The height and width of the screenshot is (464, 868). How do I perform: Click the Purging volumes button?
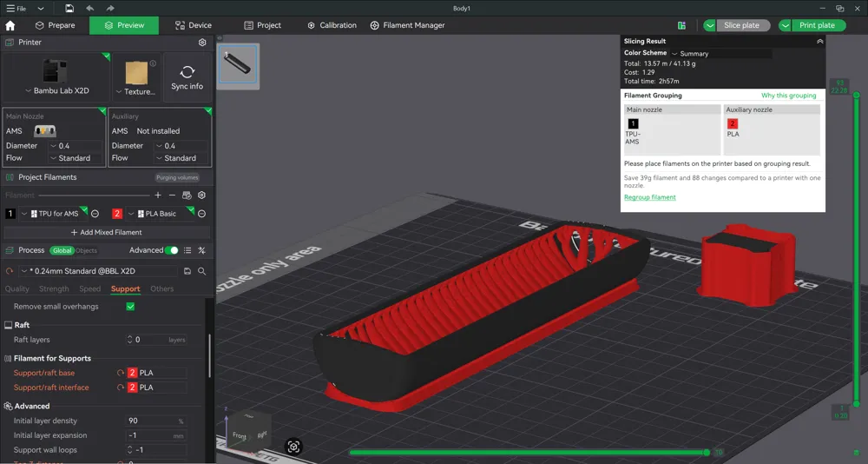(177, 178)
